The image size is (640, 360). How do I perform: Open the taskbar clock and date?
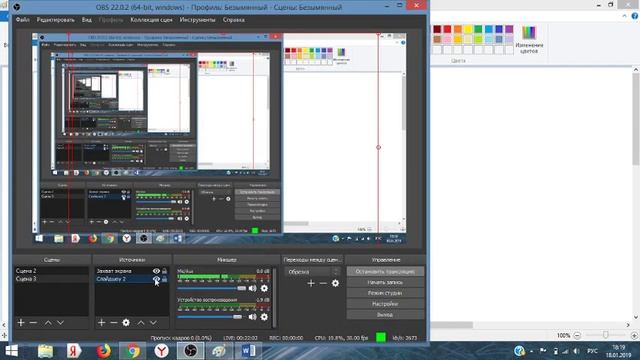pos(619,351)
